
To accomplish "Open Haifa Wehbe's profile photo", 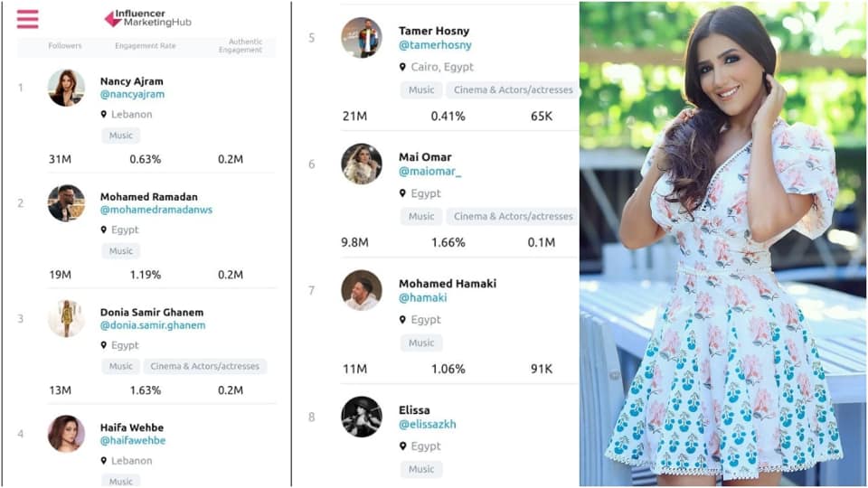I will (66, 434).
